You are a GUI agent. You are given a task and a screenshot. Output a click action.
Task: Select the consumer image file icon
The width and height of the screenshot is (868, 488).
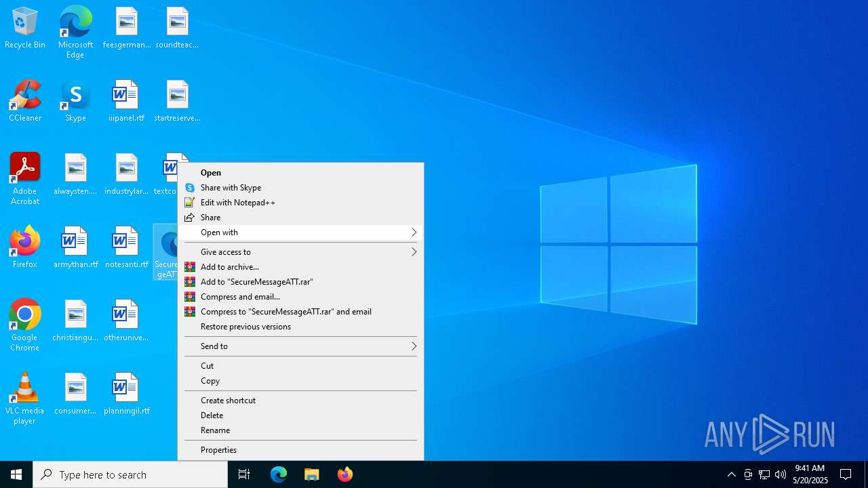tap(75, 394)
